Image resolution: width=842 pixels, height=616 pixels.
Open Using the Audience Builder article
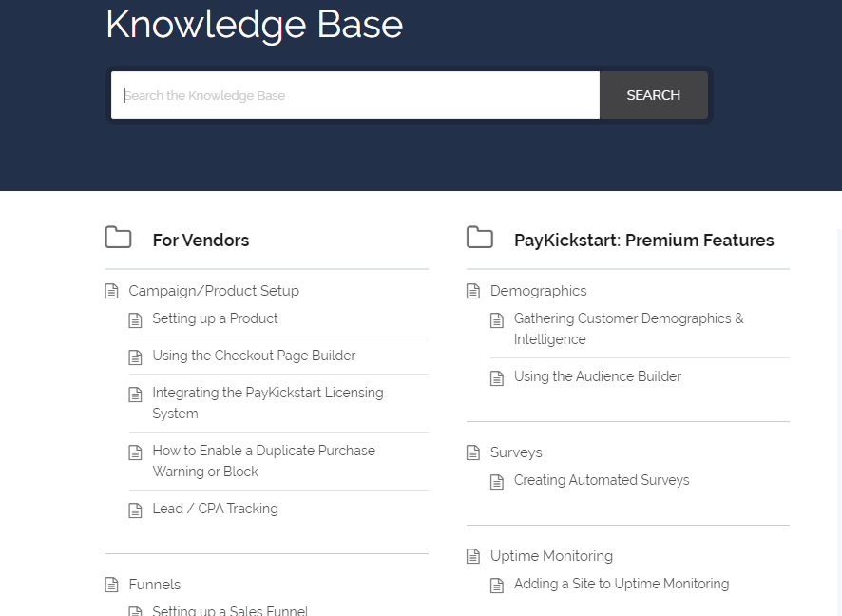(598, 376)
